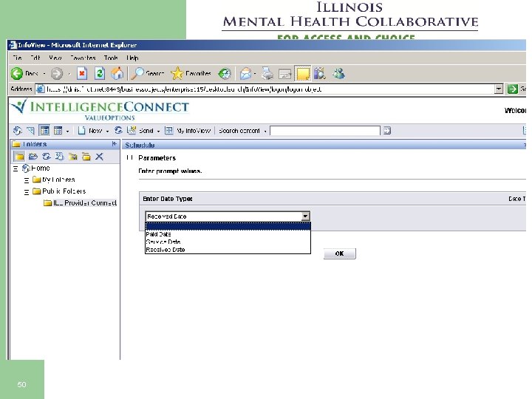
Task: Open Search content dropdown arrow
Action: point(265,131)
